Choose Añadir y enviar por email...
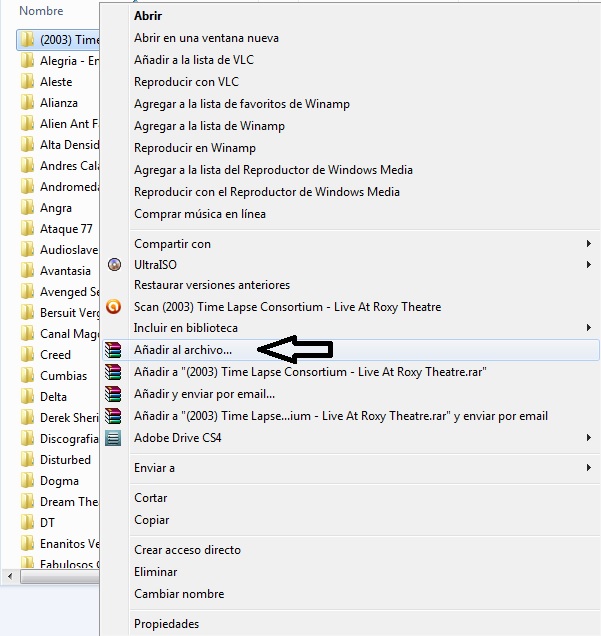The image size is (601, 636). 204,394
